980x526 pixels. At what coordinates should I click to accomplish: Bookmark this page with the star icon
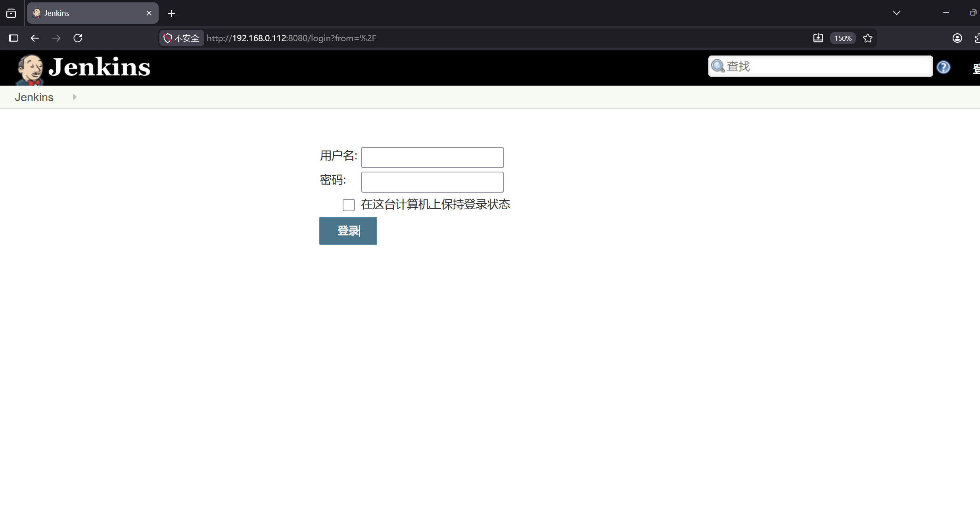point(868,38)
